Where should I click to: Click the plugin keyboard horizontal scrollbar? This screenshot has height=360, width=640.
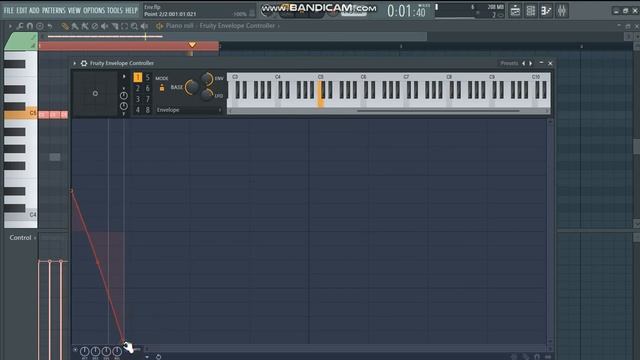click(438, 111)
